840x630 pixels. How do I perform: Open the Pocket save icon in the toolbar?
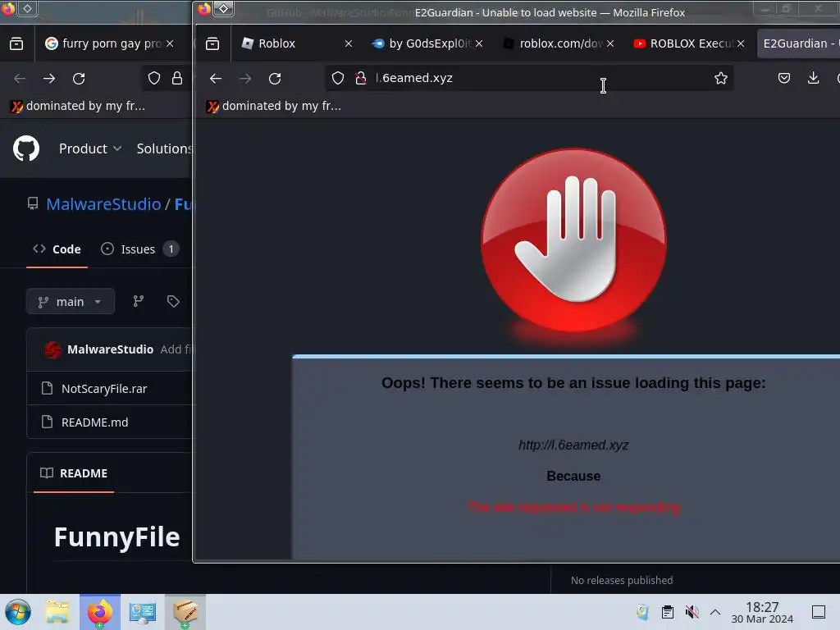[x=783, y=78]
